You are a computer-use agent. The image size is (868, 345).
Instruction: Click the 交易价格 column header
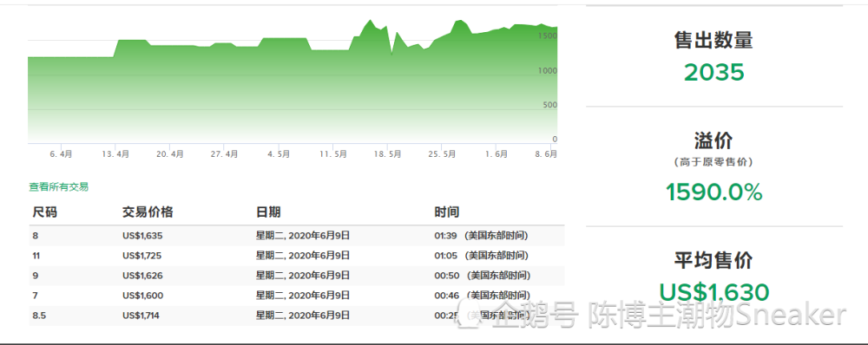pos(148,212)
